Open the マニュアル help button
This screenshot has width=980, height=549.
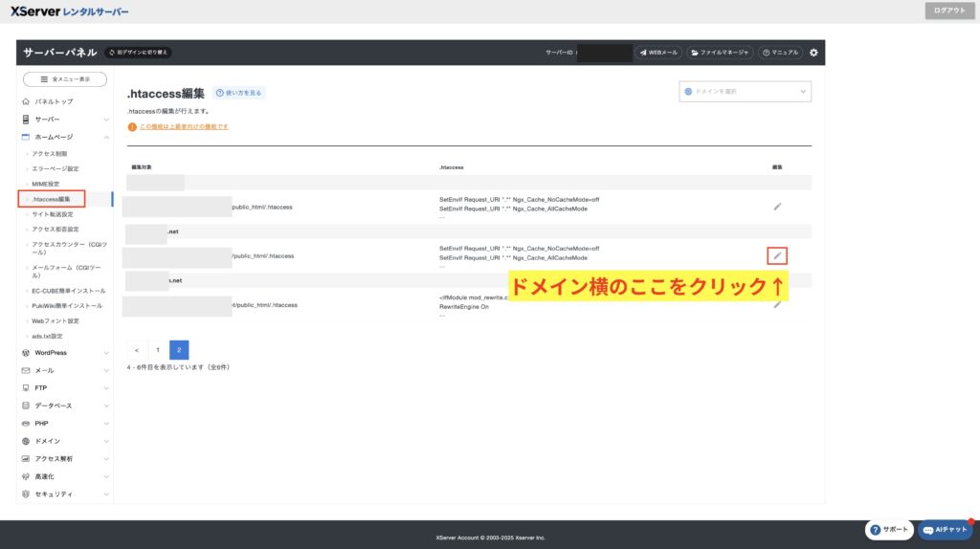pos(780,53)
